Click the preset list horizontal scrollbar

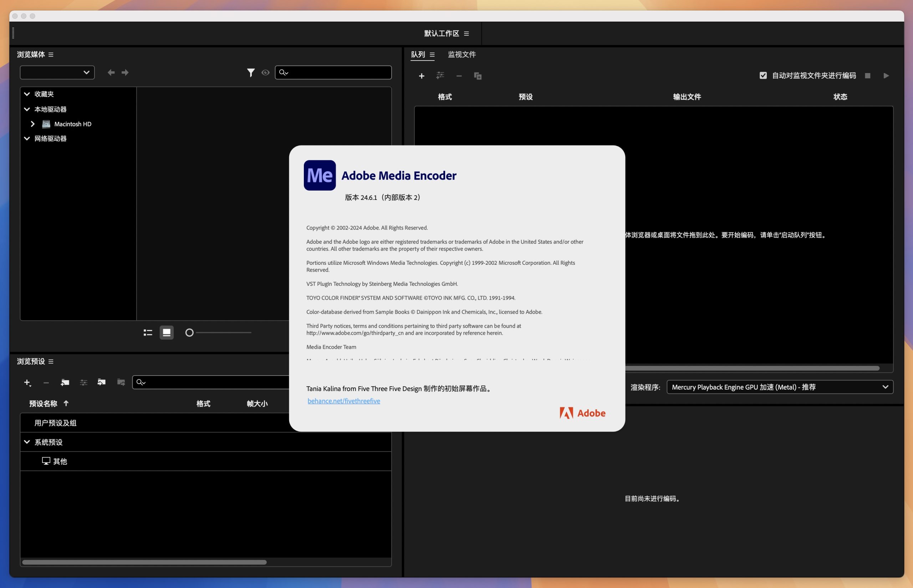pos(144,562)
